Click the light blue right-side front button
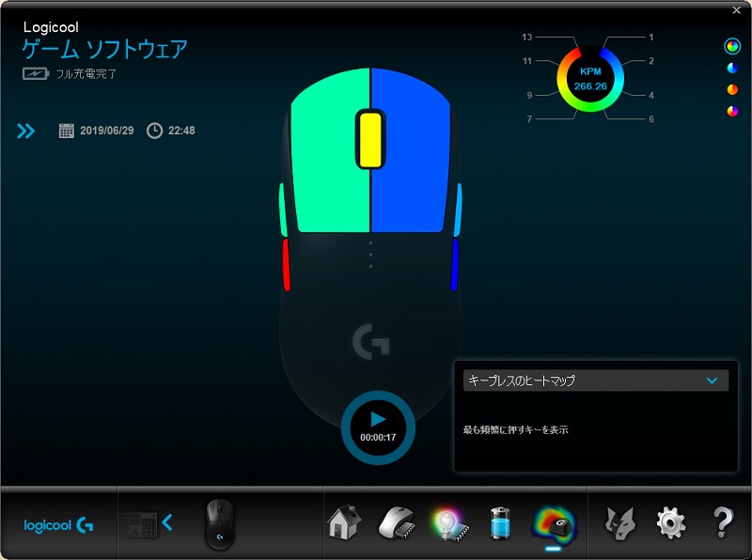This screenshot has width=752, height=560. (458, 210)
